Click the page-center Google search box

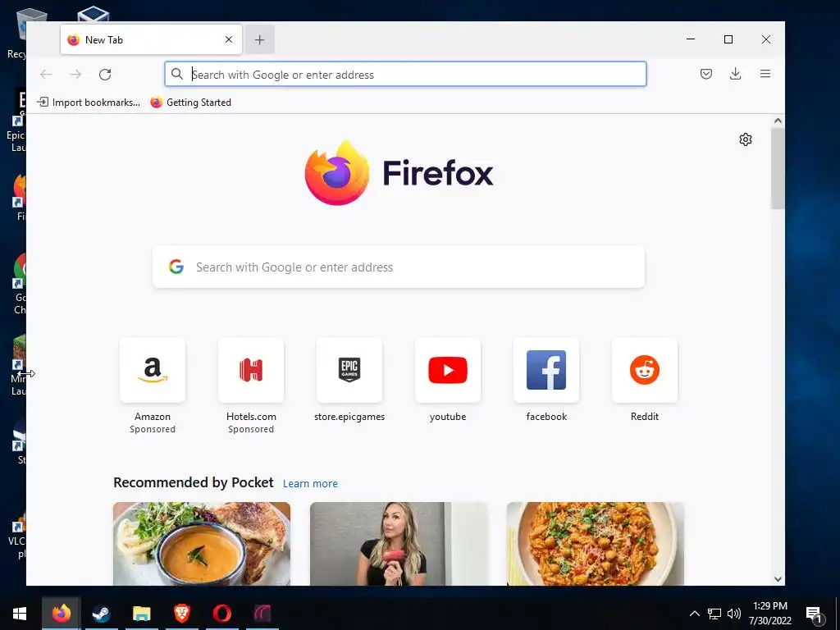(399, 267)
